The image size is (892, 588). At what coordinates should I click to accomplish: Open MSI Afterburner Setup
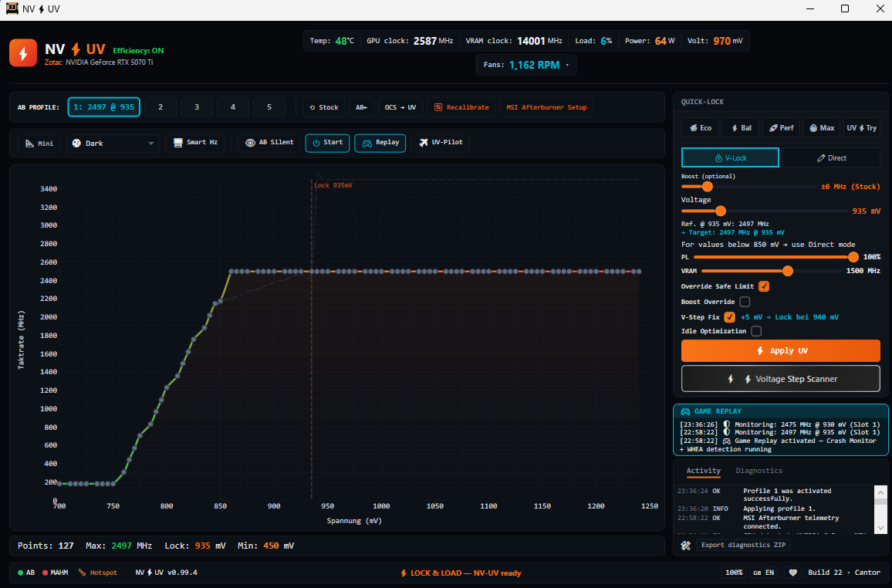[x=546, y=107]
